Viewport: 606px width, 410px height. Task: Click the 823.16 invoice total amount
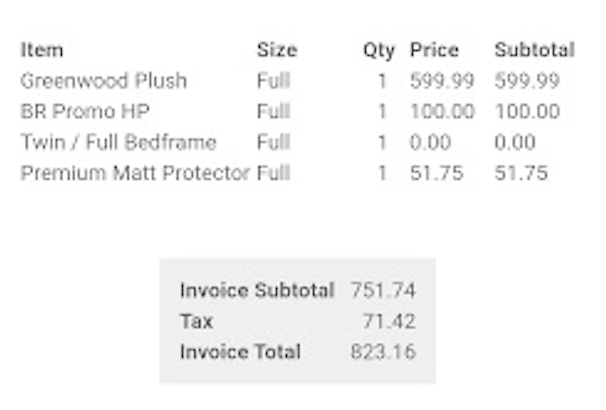[383, 352]
